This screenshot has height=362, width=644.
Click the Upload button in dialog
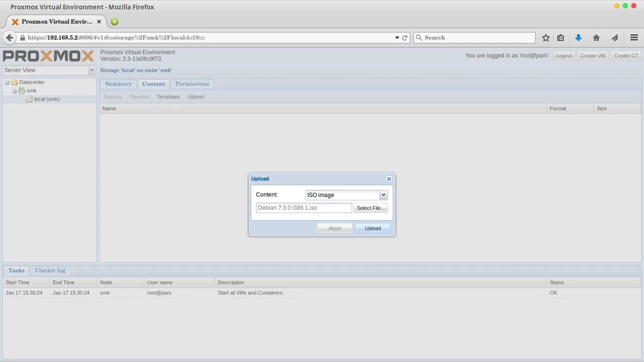pyautogui.click(x=373, y=228)
